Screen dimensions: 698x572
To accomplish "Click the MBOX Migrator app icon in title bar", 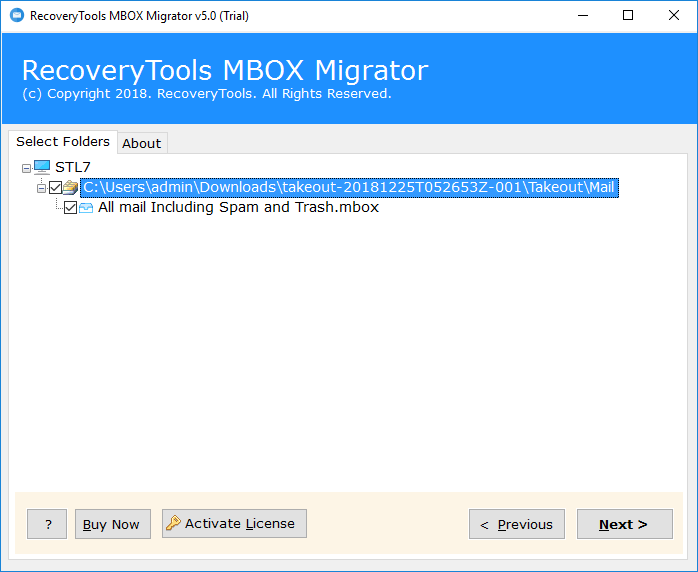I will pos(17,16).
